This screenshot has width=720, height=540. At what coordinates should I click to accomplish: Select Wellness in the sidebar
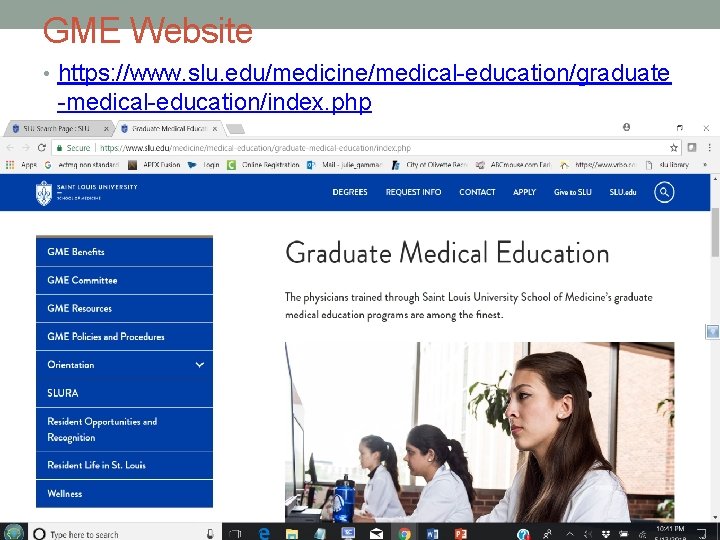(124, 494)
